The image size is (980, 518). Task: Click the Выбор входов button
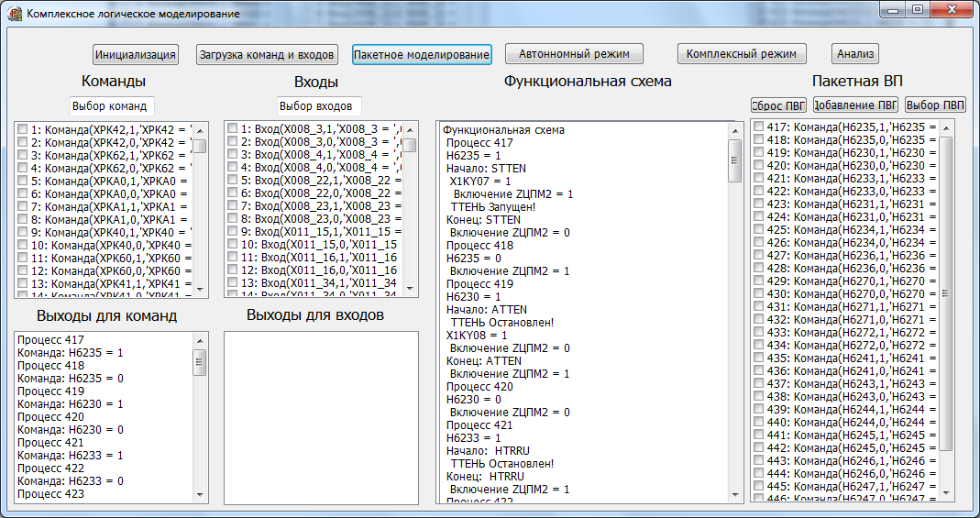319,105
